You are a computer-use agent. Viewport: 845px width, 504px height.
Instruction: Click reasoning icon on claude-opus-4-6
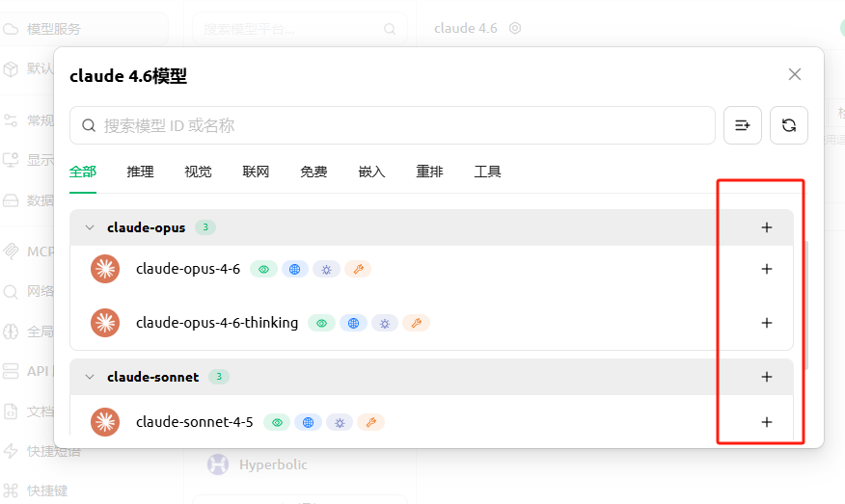click(327, 269)
